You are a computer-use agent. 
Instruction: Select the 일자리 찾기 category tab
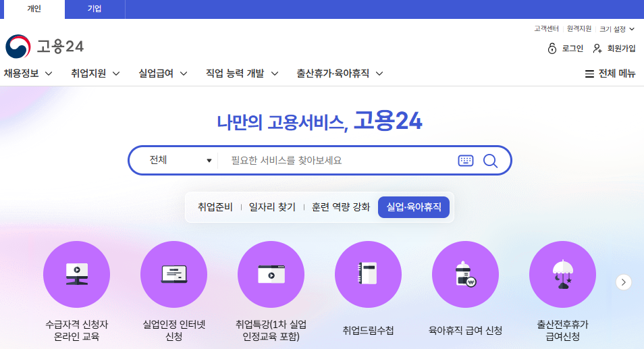(x=272, y=207)
